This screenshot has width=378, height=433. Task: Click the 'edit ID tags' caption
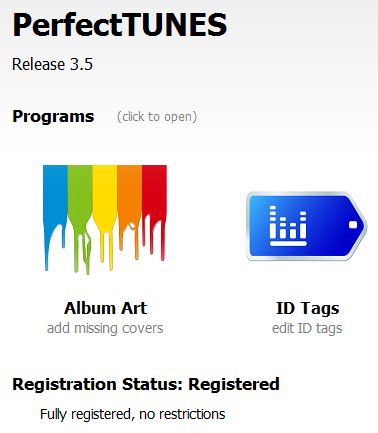[x=307, y=328]
